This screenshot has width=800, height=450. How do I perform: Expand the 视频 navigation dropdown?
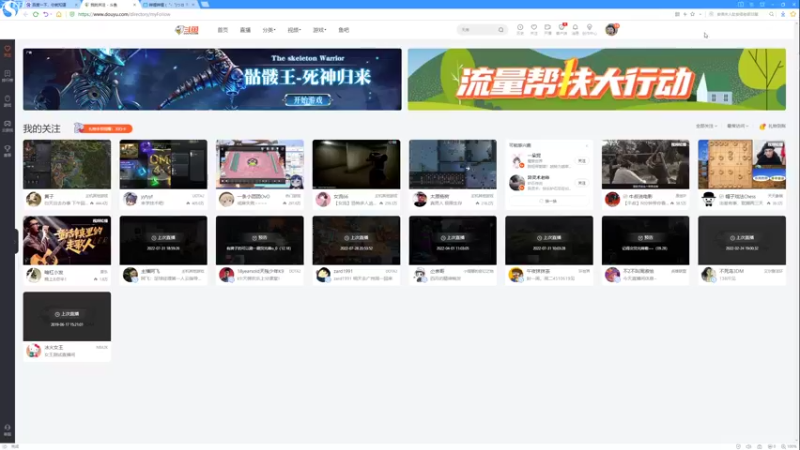pos(294,30)
